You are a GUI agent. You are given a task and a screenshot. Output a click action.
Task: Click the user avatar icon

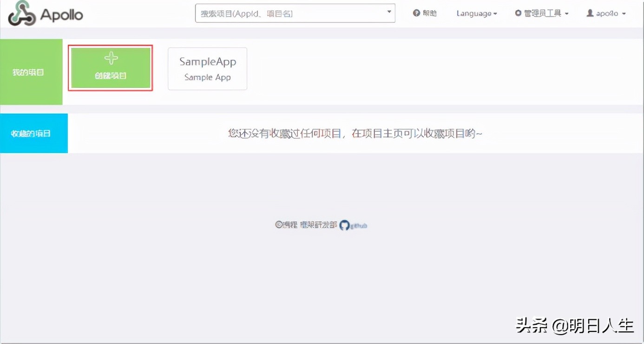[590, 13]
